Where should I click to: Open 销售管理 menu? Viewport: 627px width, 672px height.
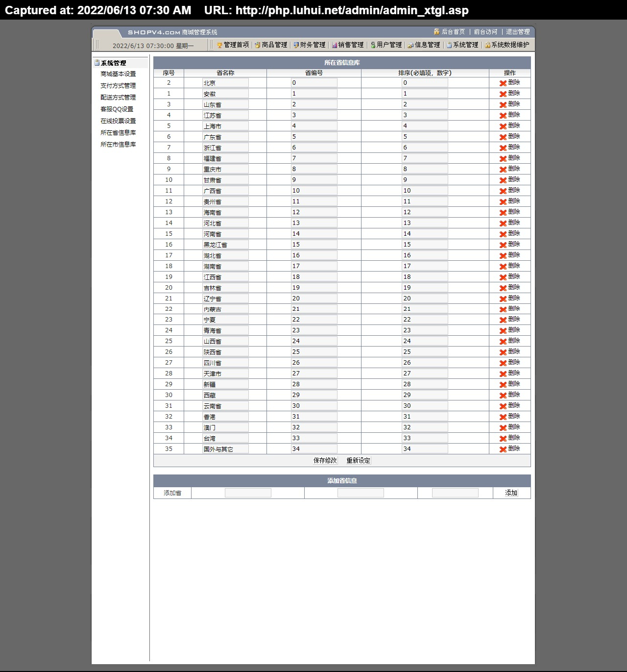click(x=348, y=45)
